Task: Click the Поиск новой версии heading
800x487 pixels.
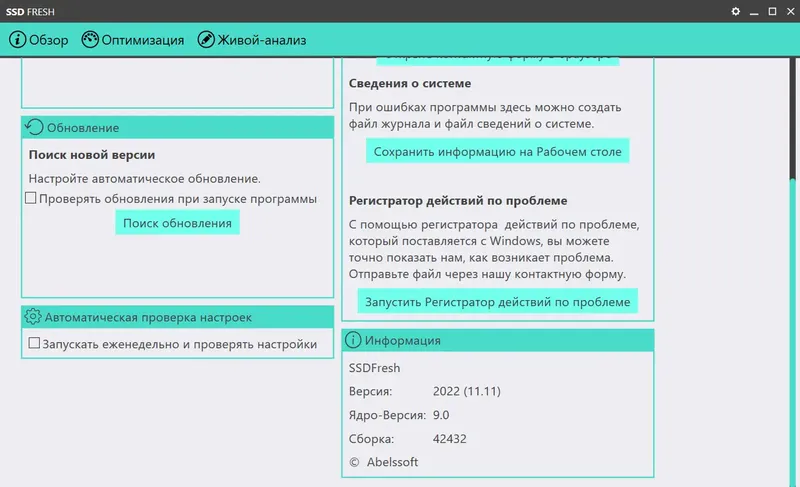Action: pos(92,155)
